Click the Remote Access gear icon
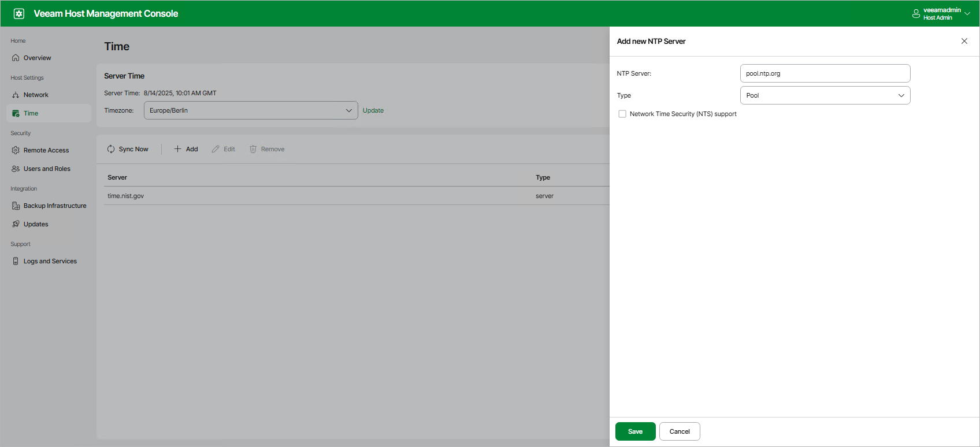 click(x=16, y=150)
